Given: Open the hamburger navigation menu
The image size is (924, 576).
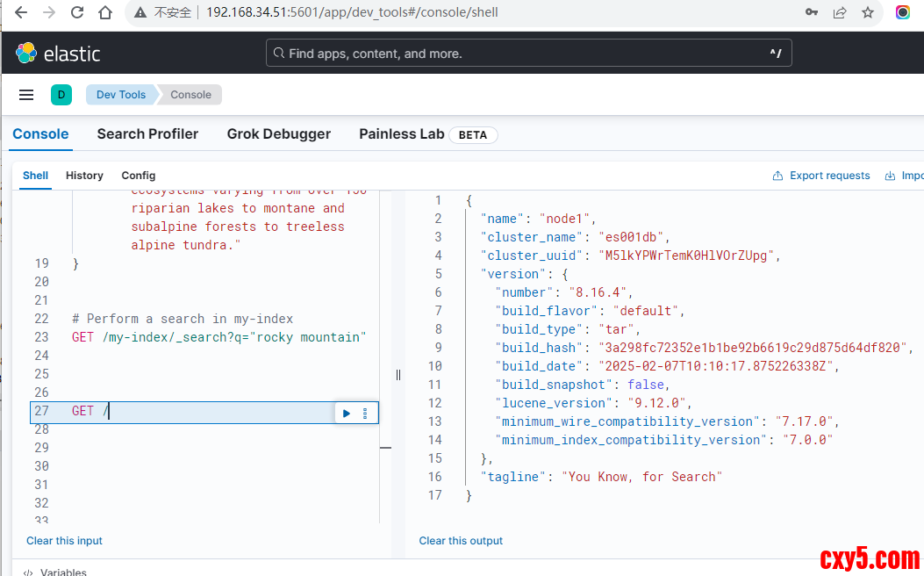Looking at the screenshot, I should [26, 95].
